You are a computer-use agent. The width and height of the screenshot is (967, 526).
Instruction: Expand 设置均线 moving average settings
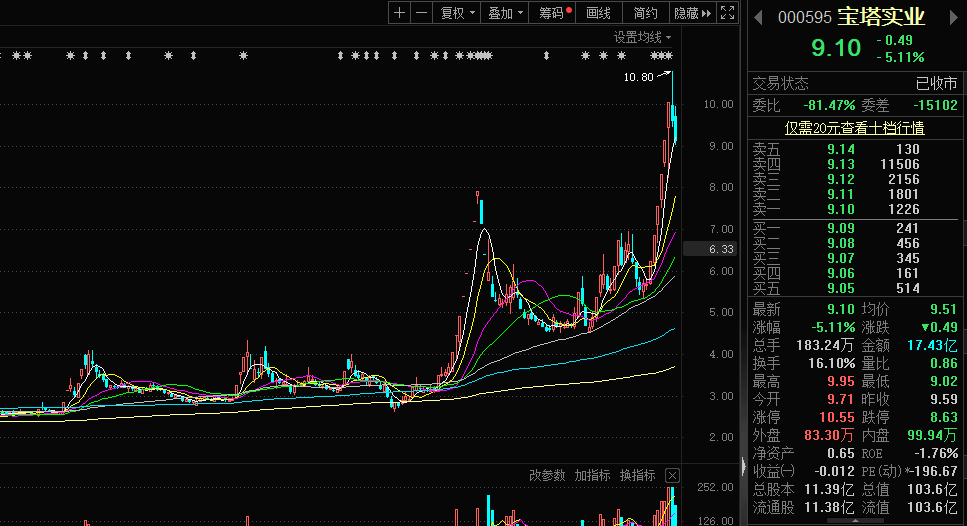coord(642,38)
